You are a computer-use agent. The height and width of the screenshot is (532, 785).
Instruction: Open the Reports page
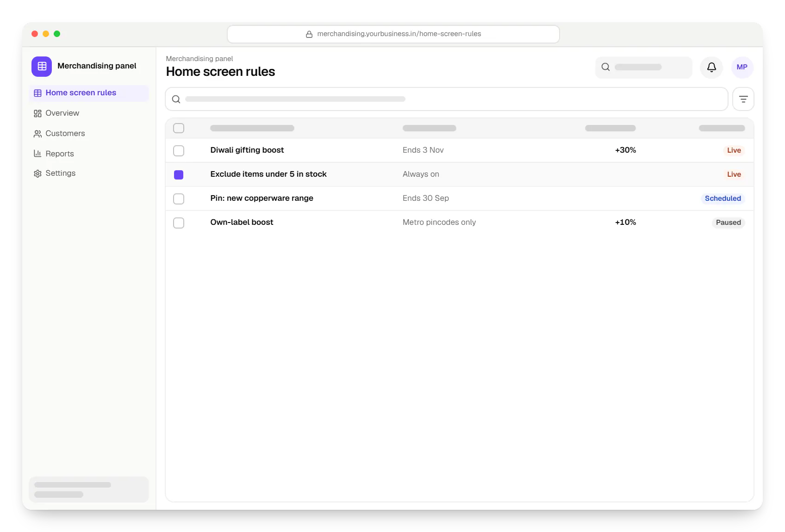click(89, 154)
